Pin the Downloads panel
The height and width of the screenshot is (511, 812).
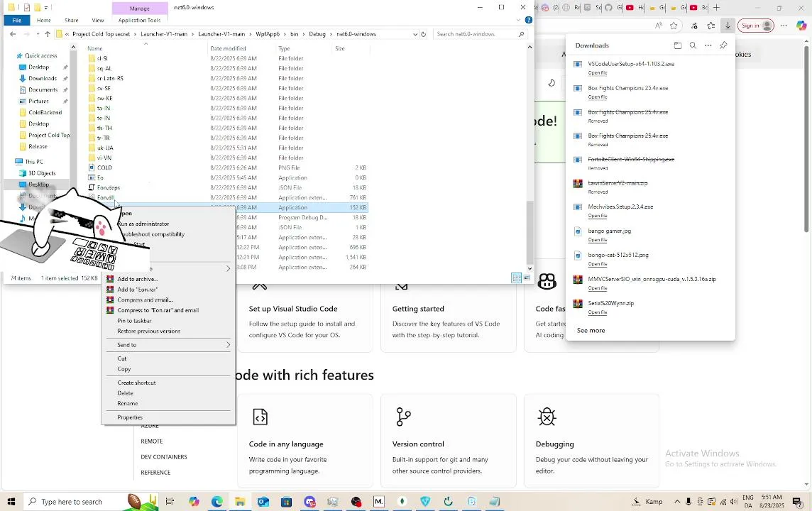tap(723, 45)
